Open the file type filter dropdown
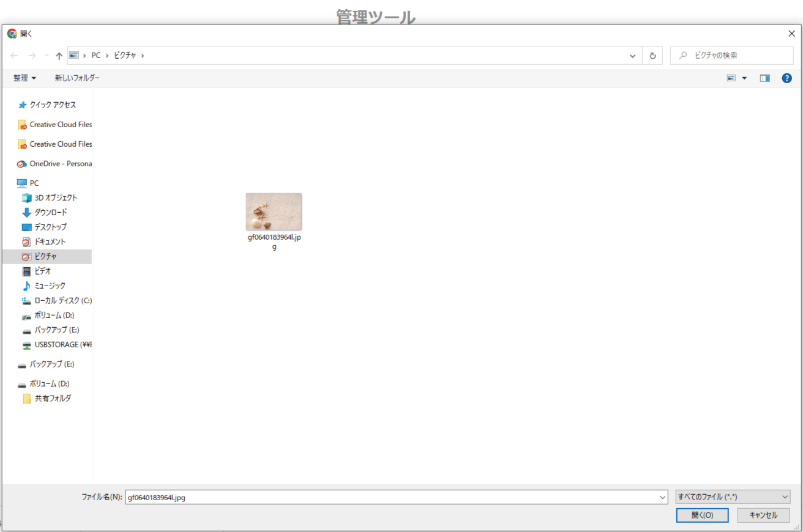The width and height of the screenshot is (803, 532). click(x=733, y=497)
